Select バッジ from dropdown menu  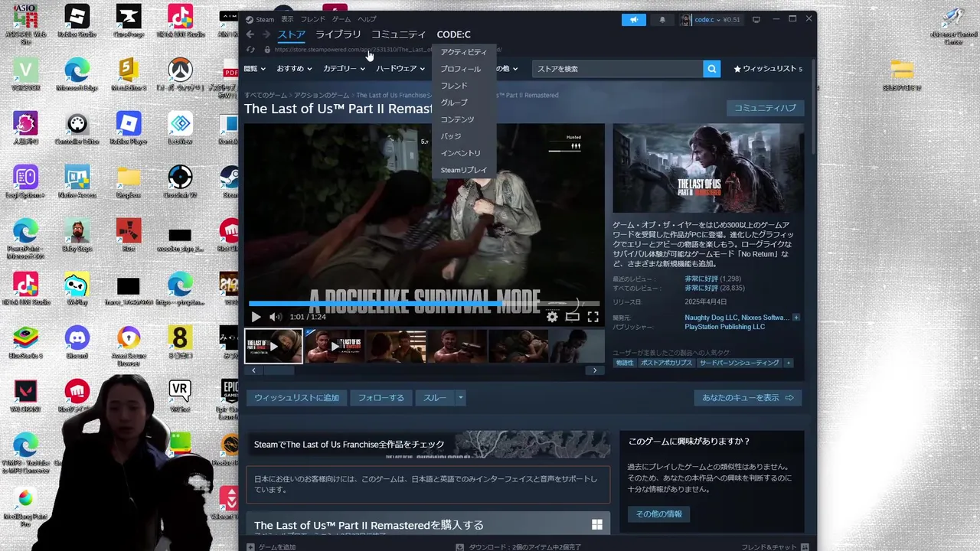(x=464, y=136)
